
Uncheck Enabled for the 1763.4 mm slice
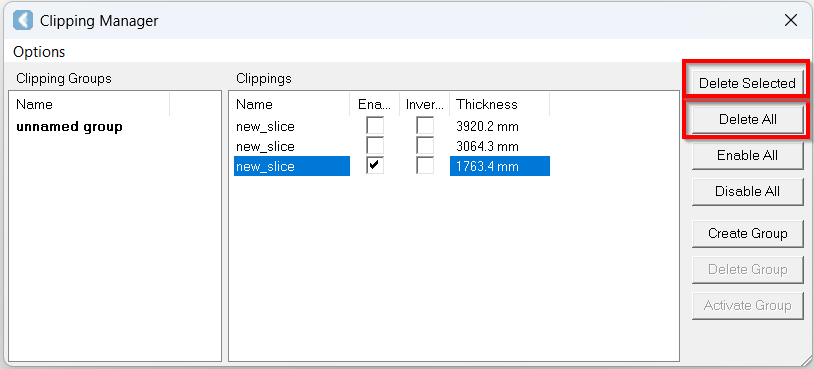tap(375, 166)
